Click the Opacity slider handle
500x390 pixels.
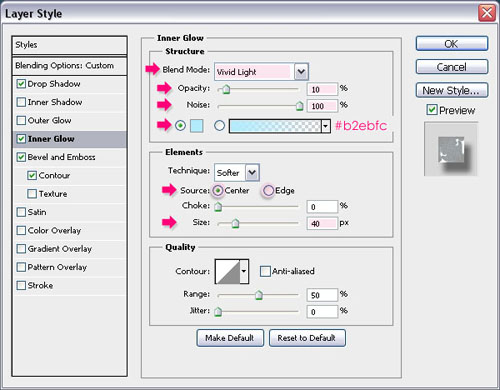click(226, 89)
